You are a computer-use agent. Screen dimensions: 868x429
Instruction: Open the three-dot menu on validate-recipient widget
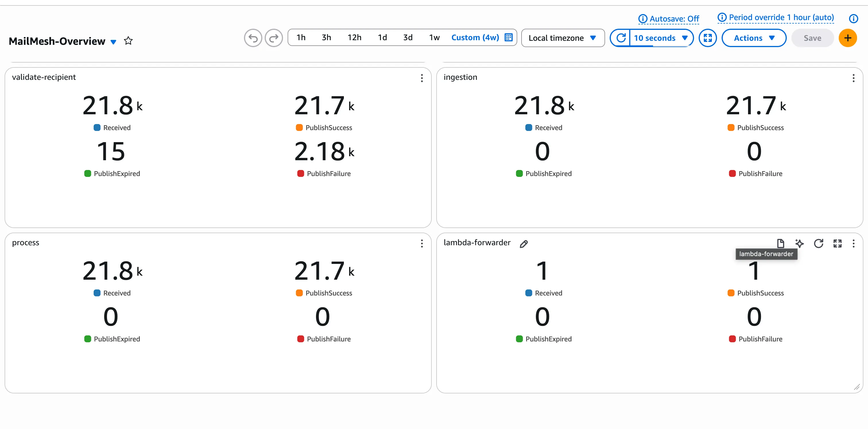pyautogui.click(x=422, y=78)
